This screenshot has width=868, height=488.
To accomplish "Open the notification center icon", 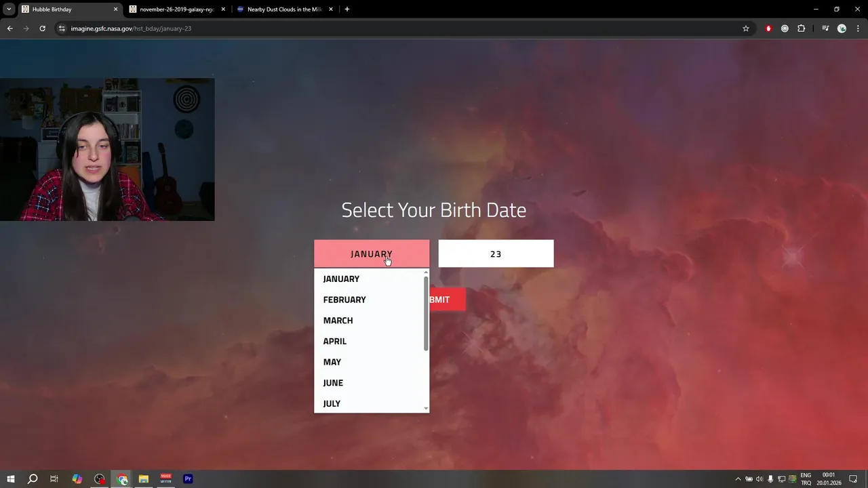I will [x=853, y=479].
